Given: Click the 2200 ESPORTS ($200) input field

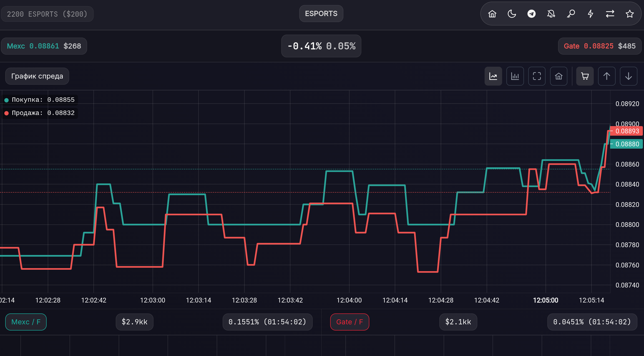Looking at the screenshot, I should (47, 14).
